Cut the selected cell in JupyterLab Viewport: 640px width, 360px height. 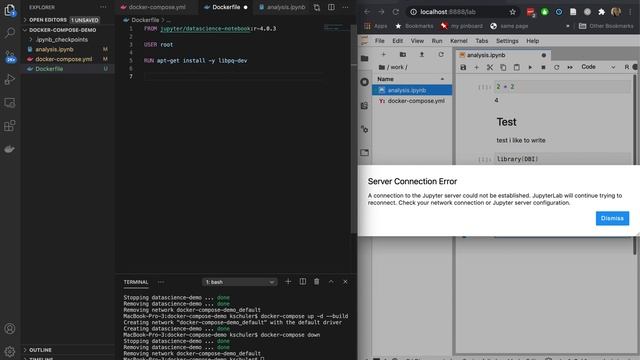[490, 67]
